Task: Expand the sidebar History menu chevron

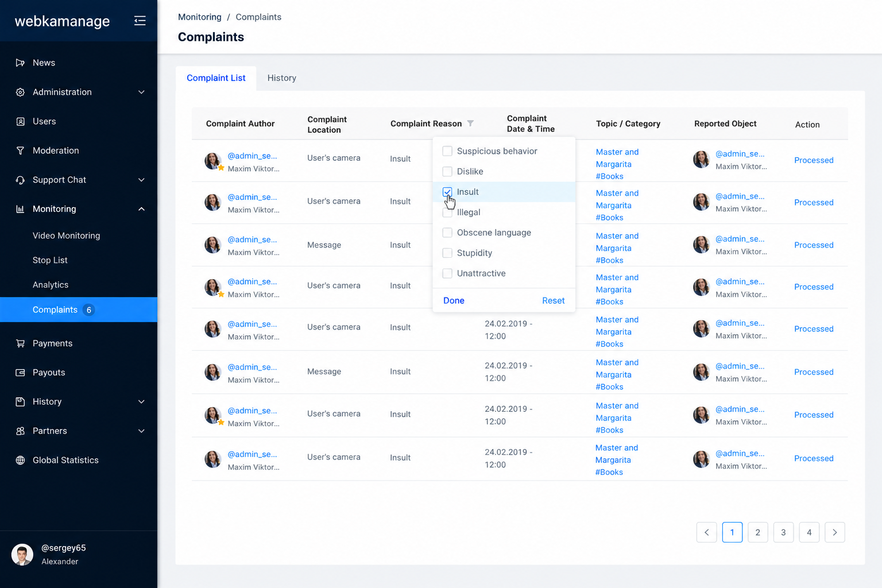Action: pos(141,402)
